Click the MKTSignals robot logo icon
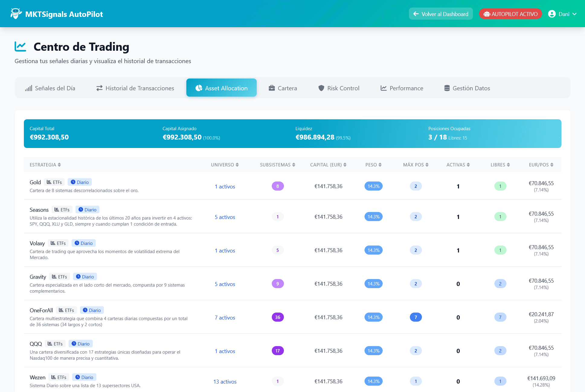This screenshot has height=392, width=585. (x=16, y=14)
